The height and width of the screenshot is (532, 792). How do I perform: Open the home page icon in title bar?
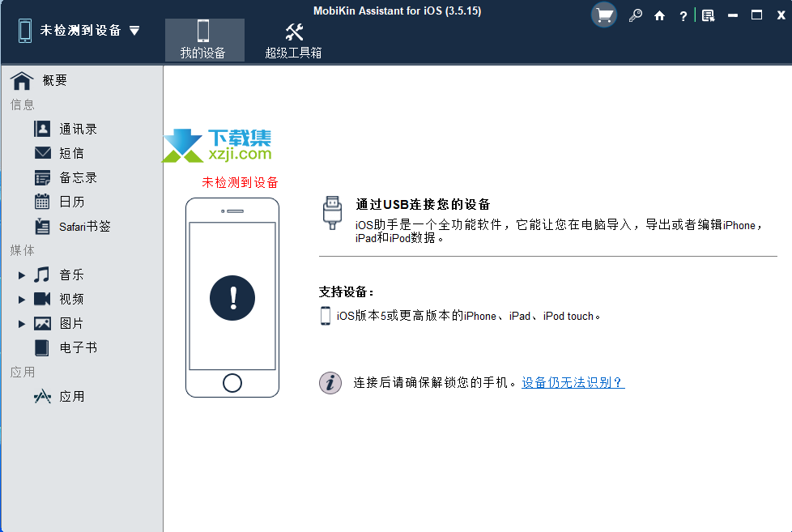tap(659, 16)
